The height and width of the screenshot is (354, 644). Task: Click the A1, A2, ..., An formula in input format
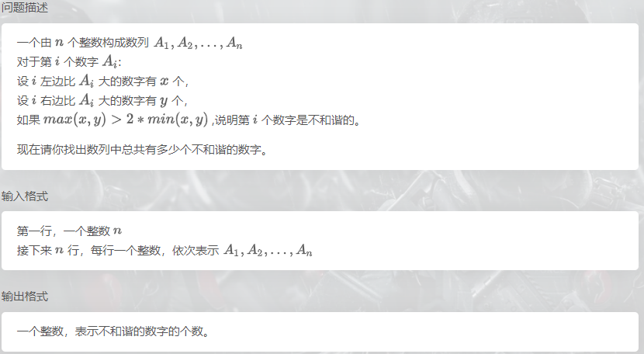click(268, 250)
